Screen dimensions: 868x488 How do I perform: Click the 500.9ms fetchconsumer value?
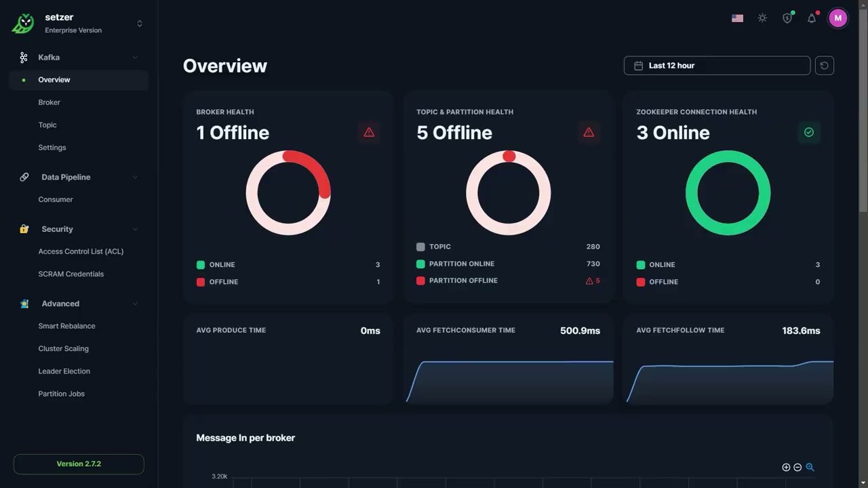tap(580, 331)
